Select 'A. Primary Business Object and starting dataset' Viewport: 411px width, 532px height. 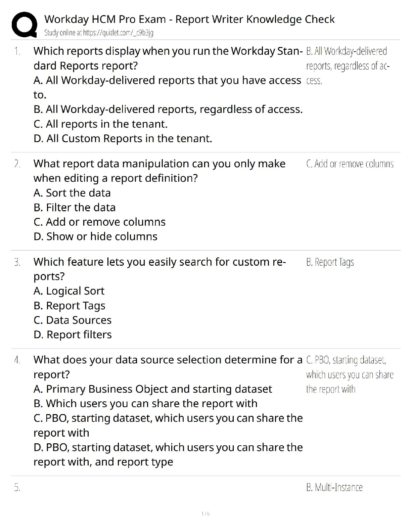[x=153, y=389]
